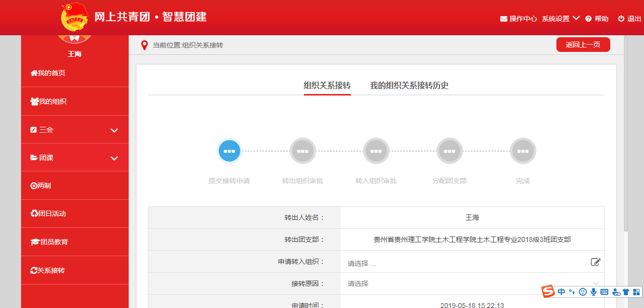Open the Sogou toolbox grid icon

click(636, 292)
